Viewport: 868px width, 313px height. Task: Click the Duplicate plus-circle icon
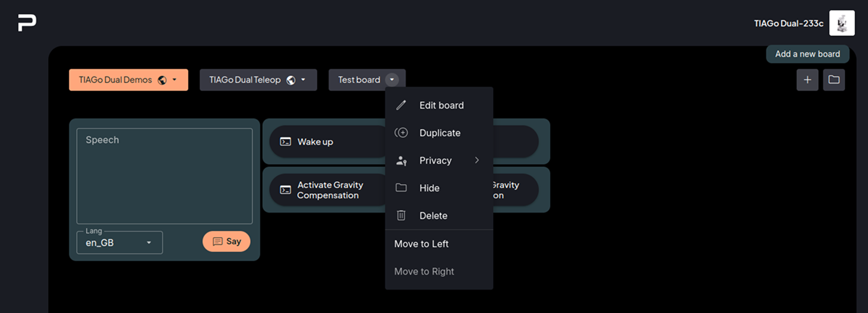pyautogui.click(x=401, y=133)
